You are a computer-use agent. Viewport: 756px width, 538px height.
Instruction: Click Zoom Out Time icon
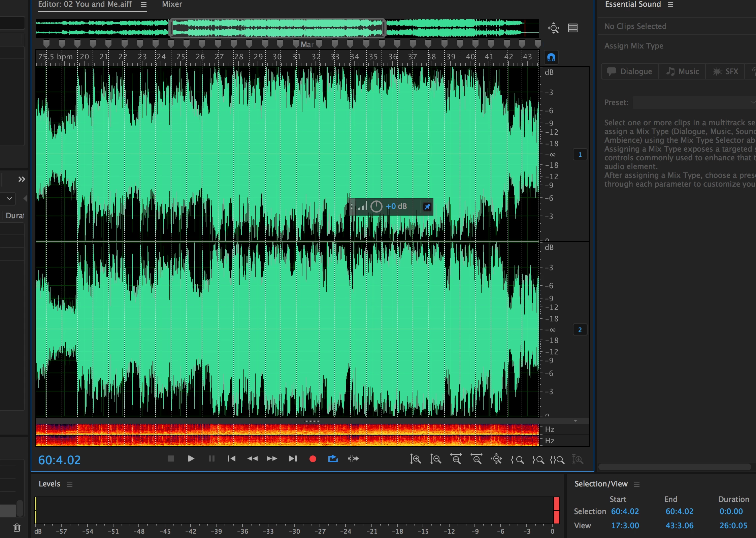click(x=476, y=459)
